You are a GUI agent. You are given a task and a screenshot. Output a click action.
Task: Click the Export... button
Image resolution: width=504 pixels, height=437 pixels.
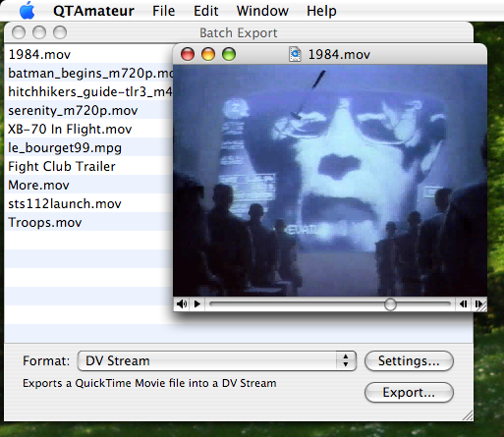(409, 392)
